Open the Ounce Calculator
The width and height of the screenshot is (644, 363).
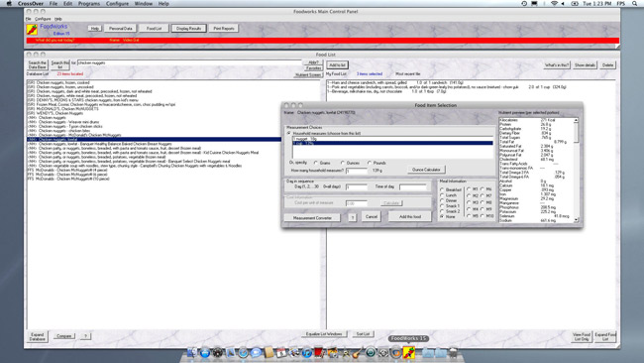pos(426,170)
